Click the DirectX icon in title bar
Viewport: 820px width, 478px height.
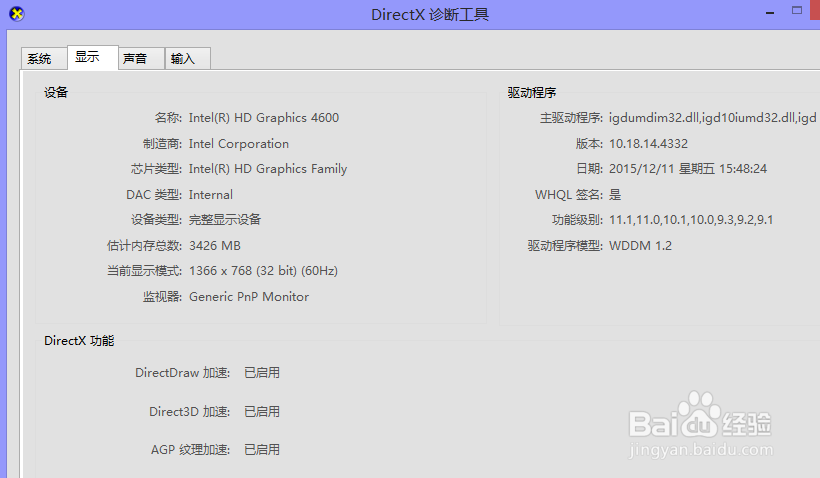tap(17, 14)
